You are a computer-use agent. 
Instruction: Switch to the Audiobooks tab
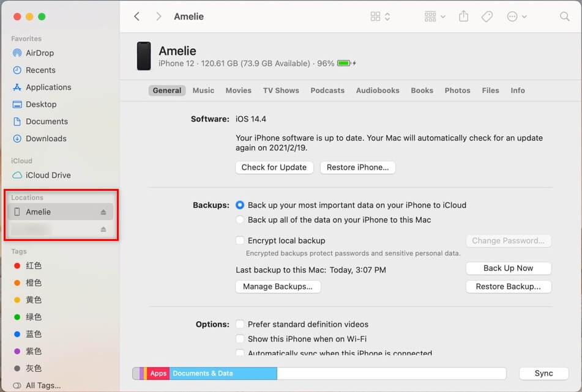tap(378, 91)
